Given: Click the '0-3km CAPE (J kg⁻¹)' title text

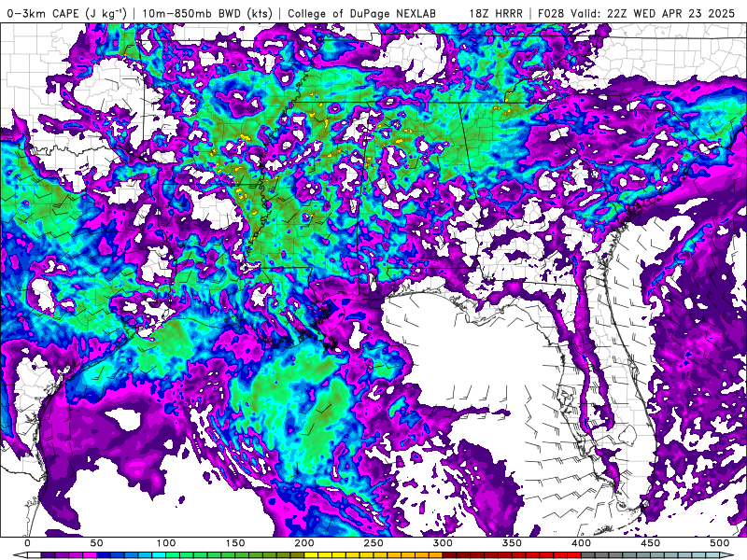Looking at the screenshot, I should (x=67, y=13).
